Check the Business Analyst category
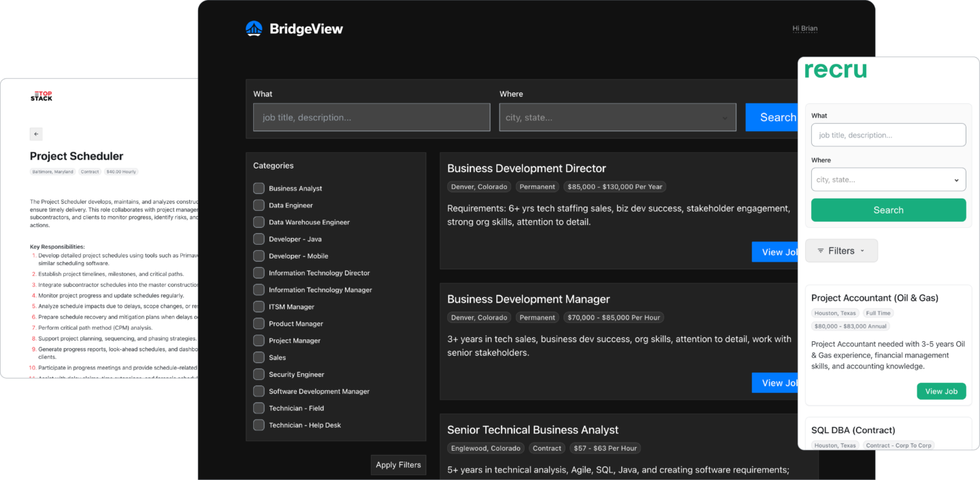This screenshot has width=980, height=480. tap(259, 188)
